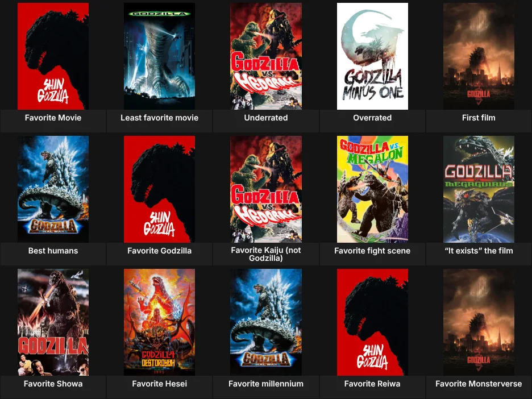Select the "Favorite fight scene" label
The height and width of the screenshot is (399, 532).
pos(372,251)
